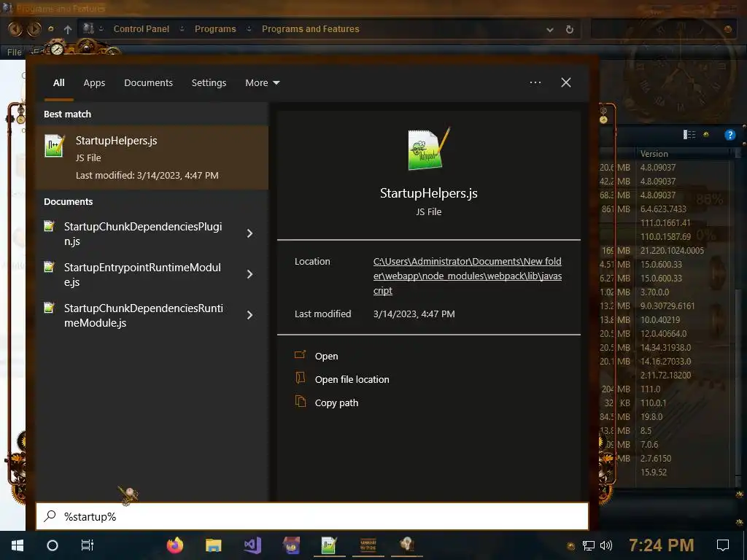Open StartupChunkDependenciesRuntimeModule.js document result

tap(143, 315)
